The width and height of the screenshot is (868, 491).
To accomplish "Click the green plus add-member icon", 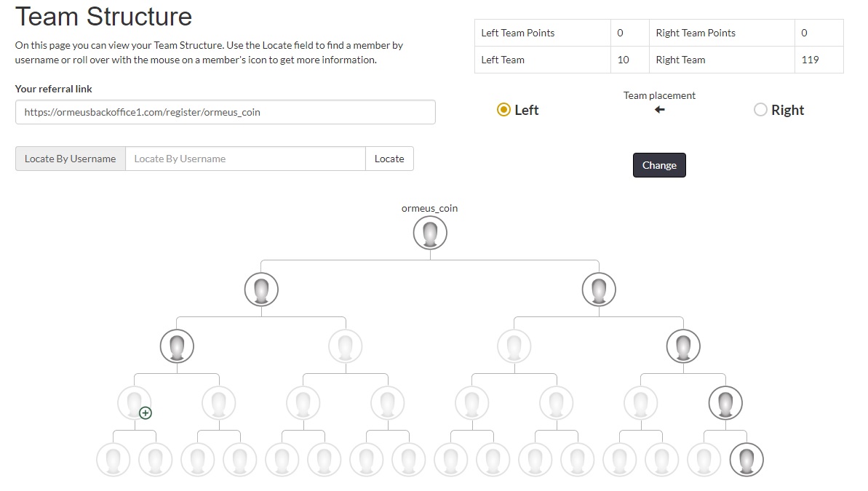I will tap(146, 413).
